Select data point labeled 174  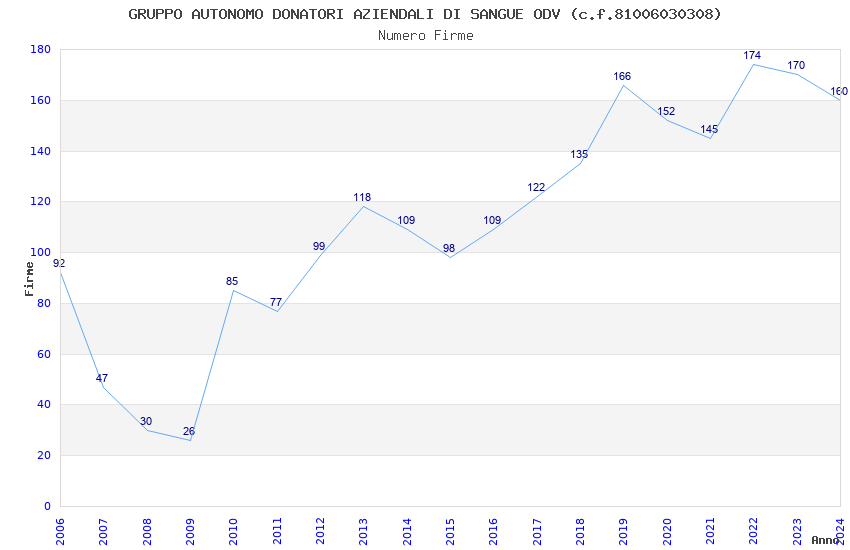click(752, 55)
